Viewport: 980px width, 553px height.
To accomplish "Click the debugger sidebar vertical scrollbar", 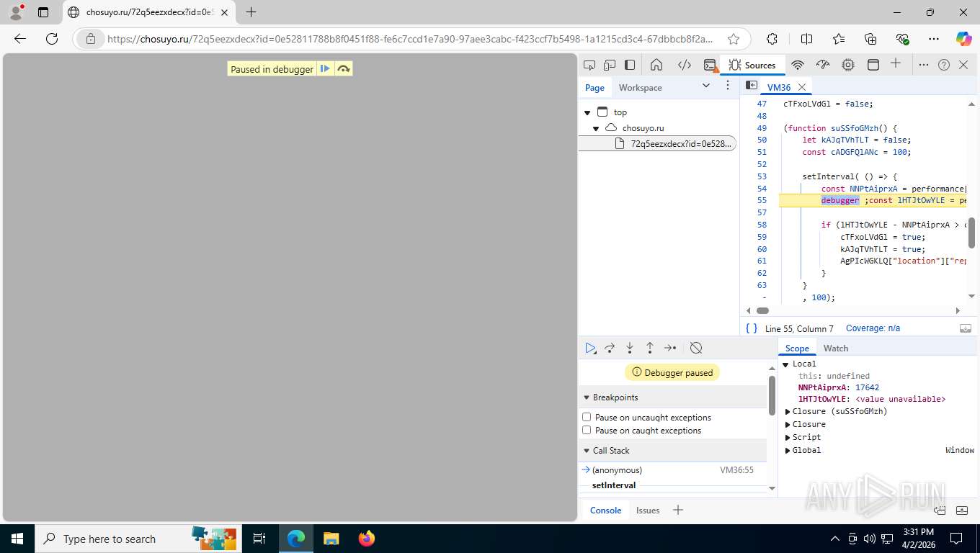I will (x=772, y=395).
